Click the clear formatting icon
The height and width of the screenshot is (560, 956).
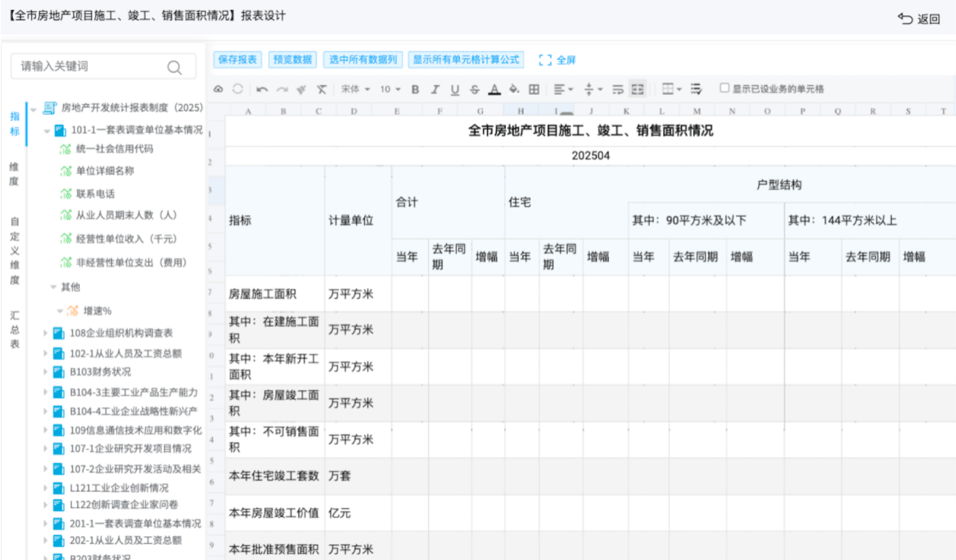point(322,89)
